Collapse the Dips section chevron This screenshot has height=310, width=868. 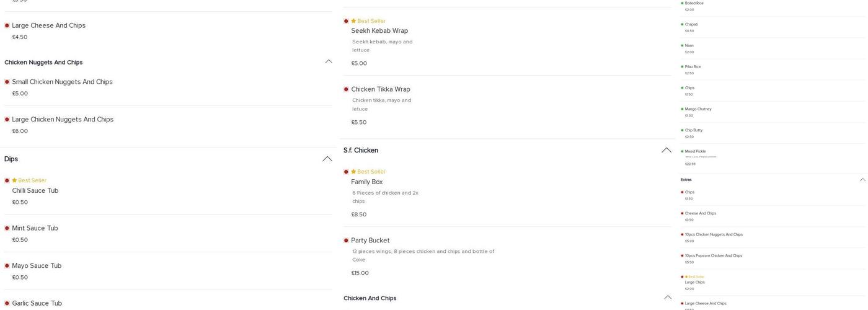pos(327,159)
